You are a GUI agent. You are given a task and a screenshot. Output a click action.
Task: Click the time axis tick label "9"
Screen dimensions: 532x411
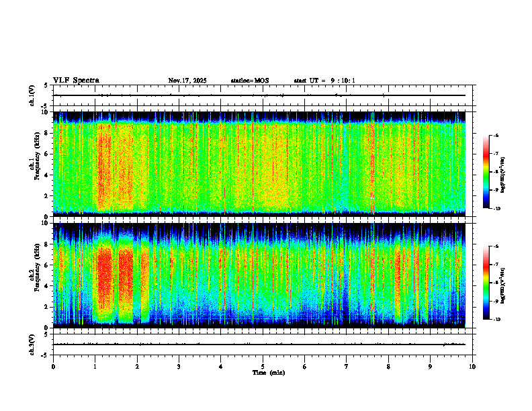point(430,367)
